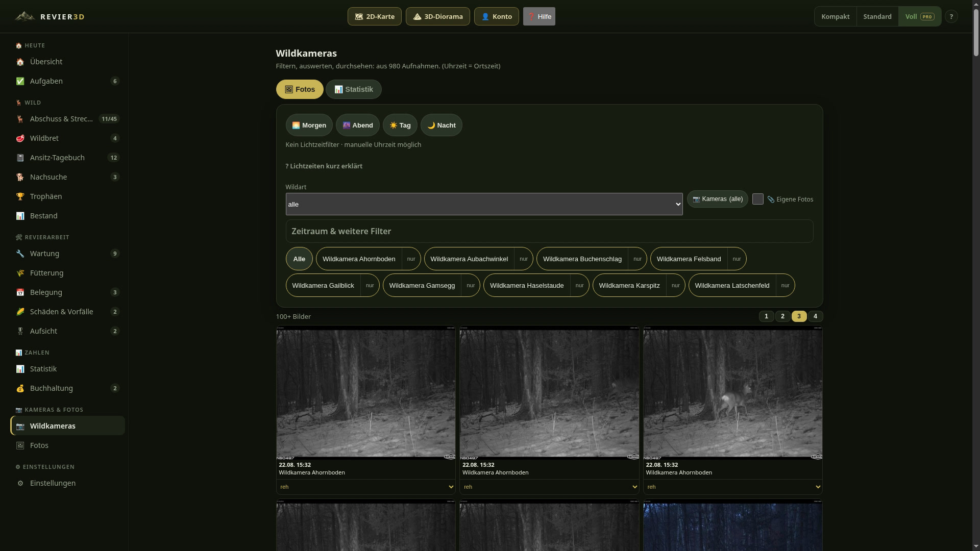Open species dropdown under second photo
This screenshot has height=551, width=980.
(549, 487)
